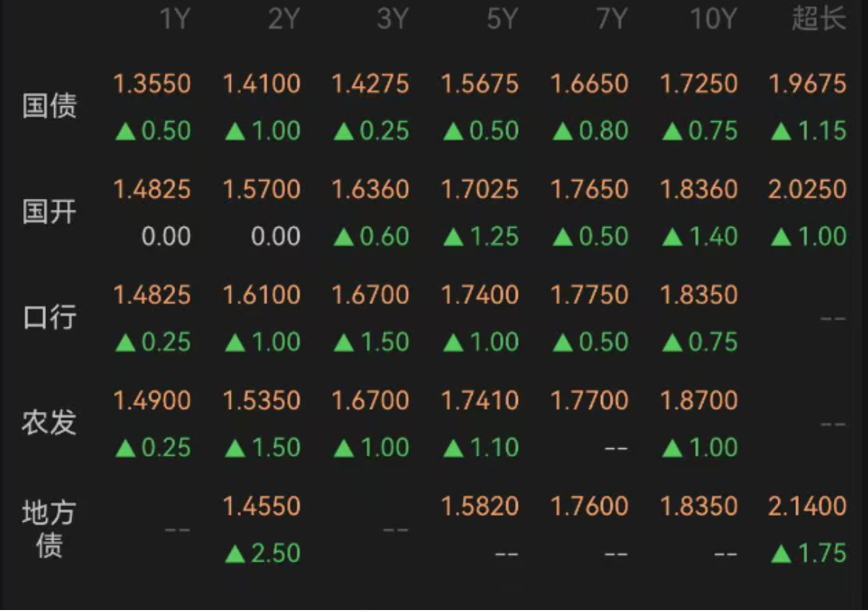Click 国开 10Y yield 1.8360
This screenshot has width=868, height=613.
pos(699,189)
